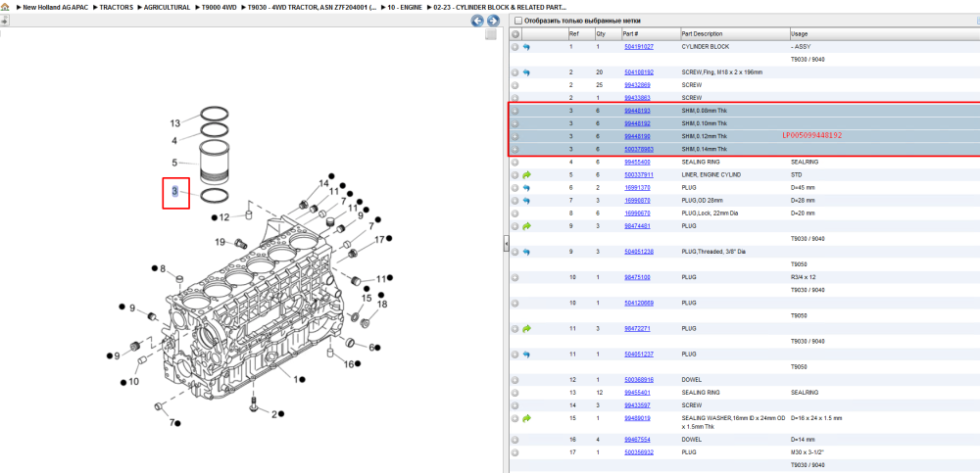Add part 99455400 SEALING RING with plus icon
980x473 pixels.
coord(515,162)
